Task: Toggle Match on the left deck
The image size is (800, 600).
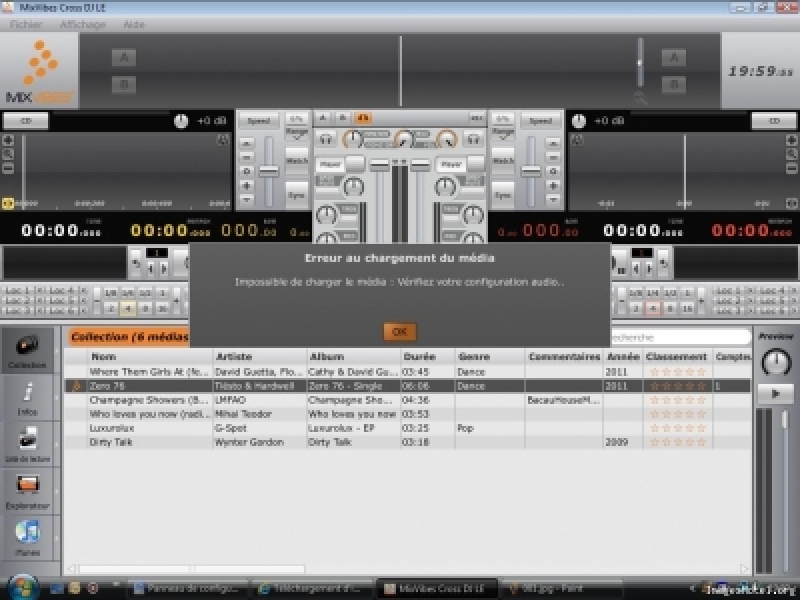Action: point(296,161)
